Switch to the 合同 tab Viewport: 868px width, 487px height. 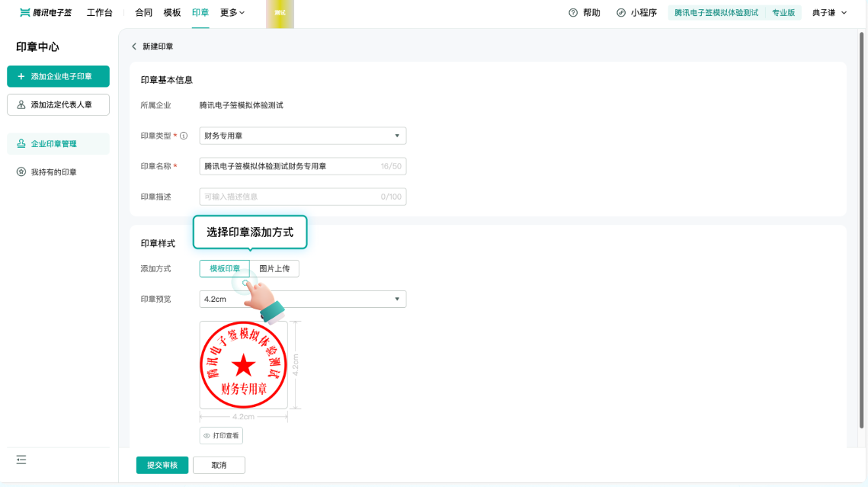[x=143, y=13]
